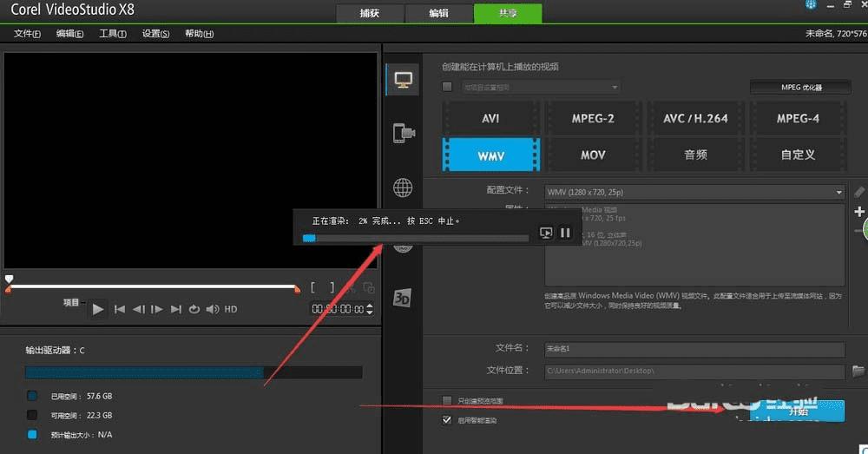Play the project in preview
The image size is (868, 454).
[98, 309]
